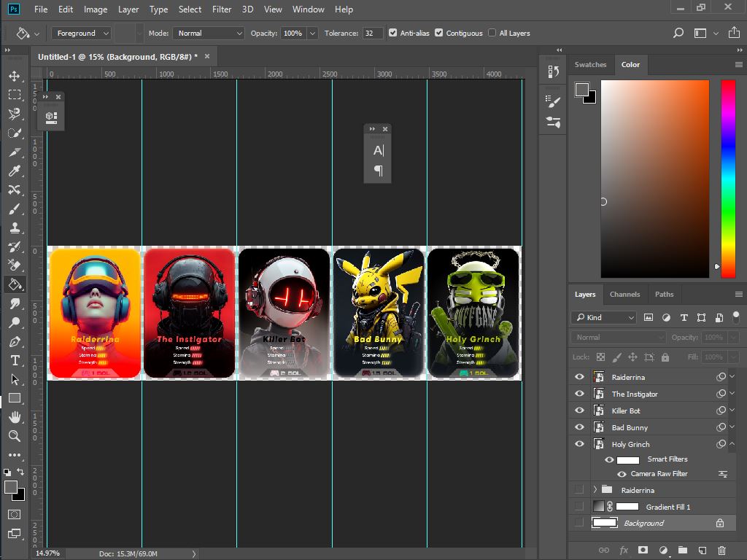Hide the Killer Bot layer
This screenshot has width=747, height=560.
click(x=579, y=411)
